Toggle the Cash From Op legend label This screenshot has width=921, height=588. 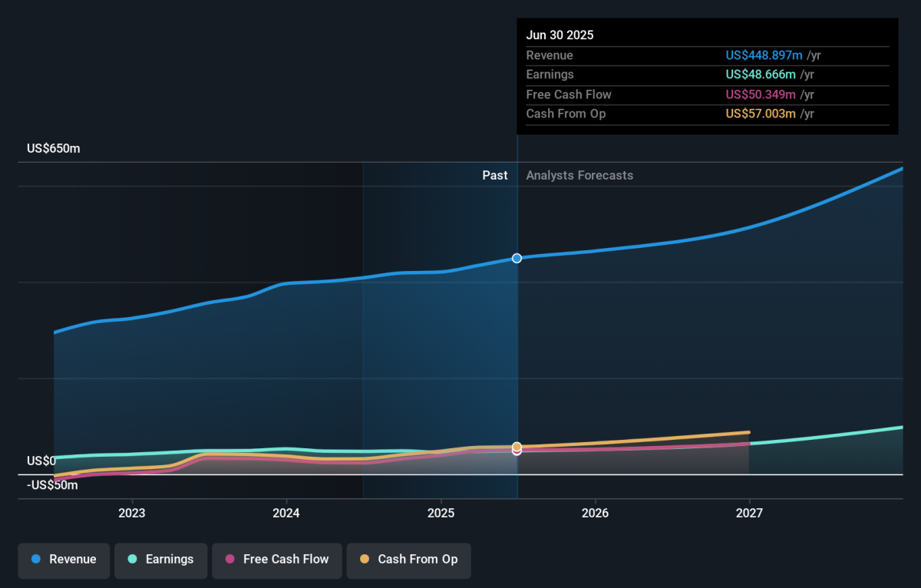pyautogui.click(x=418, y=560)
